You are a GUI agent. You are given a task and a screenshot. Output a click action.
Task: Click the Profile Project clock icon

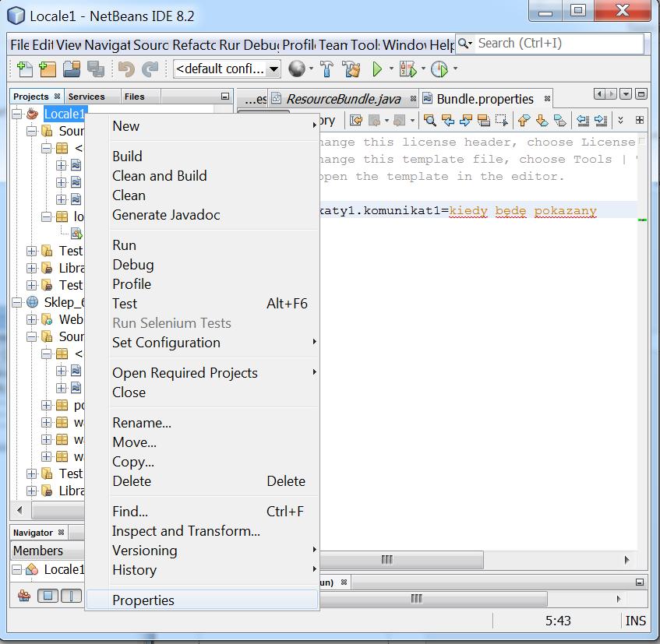[x=439, y=69]
